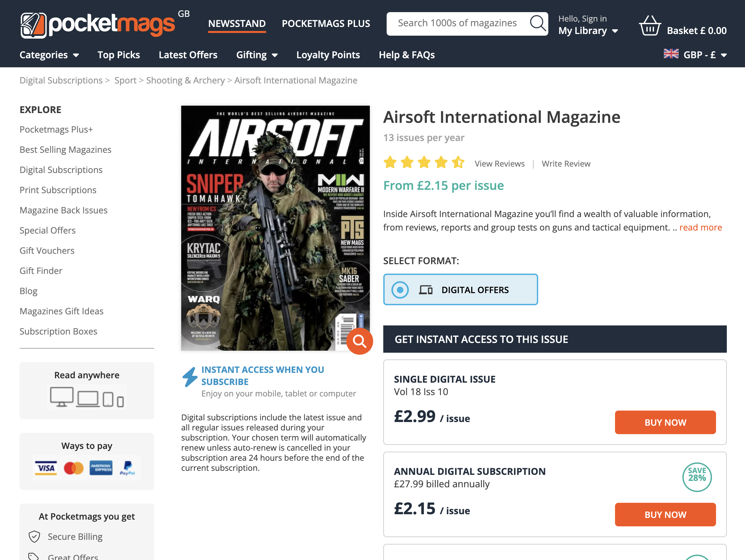
Task: Open the shopping basket icon
Action: click(x=650, y=25)
